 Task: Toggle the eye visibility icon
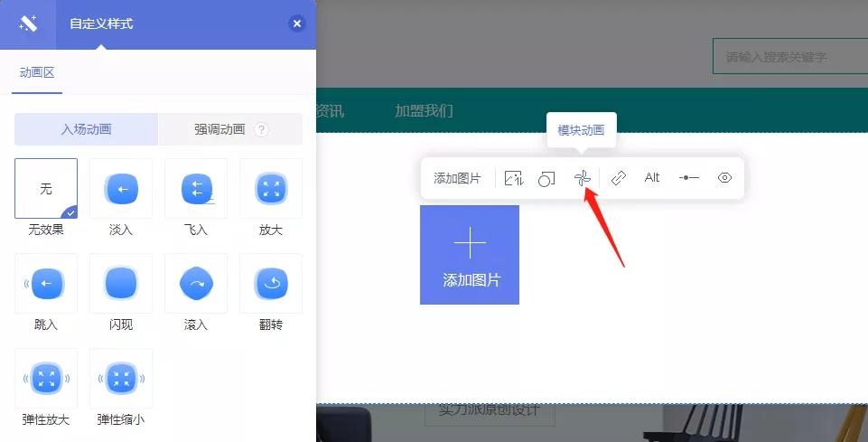[x=724, y=178]
